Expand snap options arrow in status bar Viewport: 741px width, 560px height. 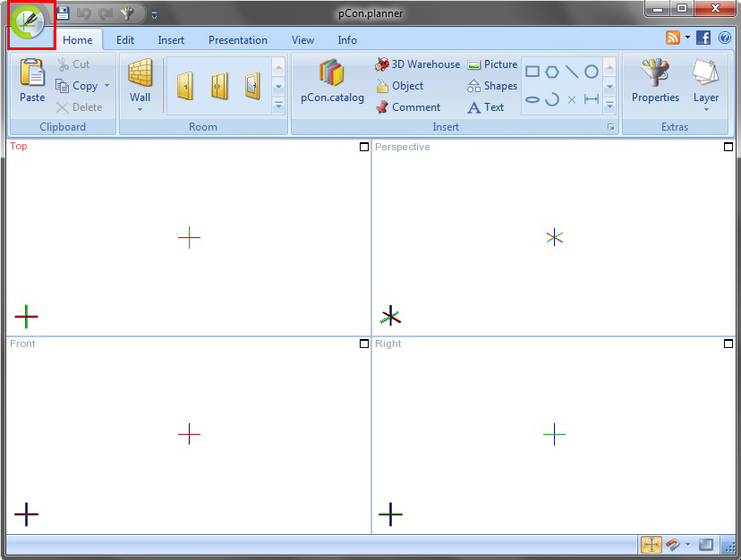[687, 545]
